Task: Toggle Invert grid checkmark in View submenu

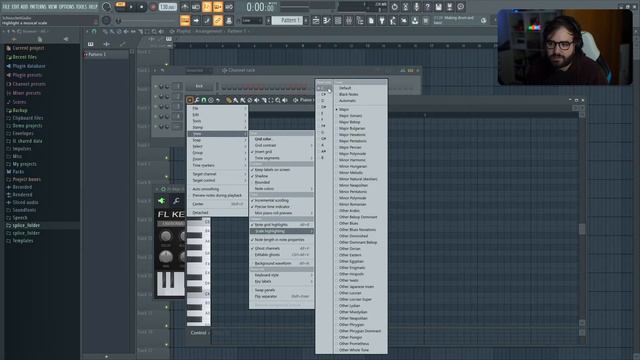Action: [x=282, y=152]
